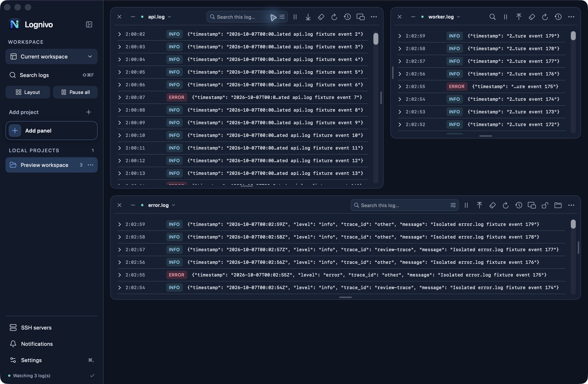This screenshot has height=384, width=588.
Task: Jump to the top of worker.log
Action: click(x=519, y=17)
